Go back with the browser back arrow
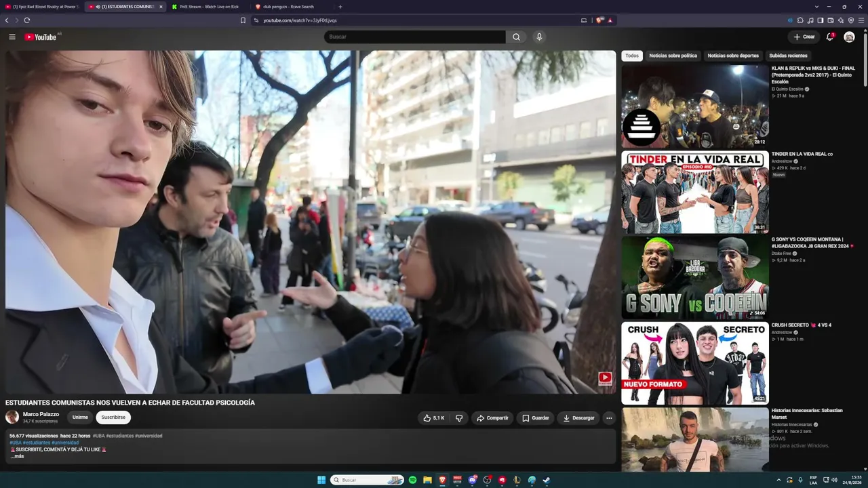This screenshot has height=488, width=868. point(7,20)
